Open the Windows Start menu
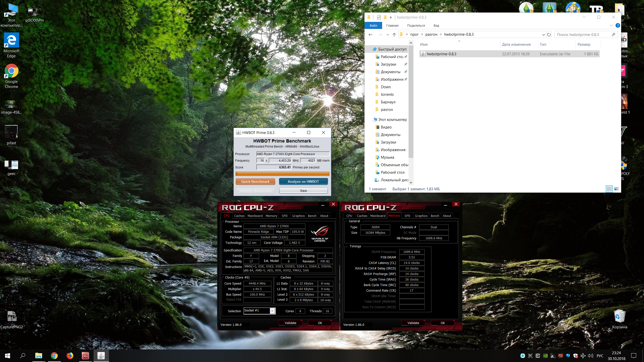This screenshot has width=644, height=362. (8, 356)
